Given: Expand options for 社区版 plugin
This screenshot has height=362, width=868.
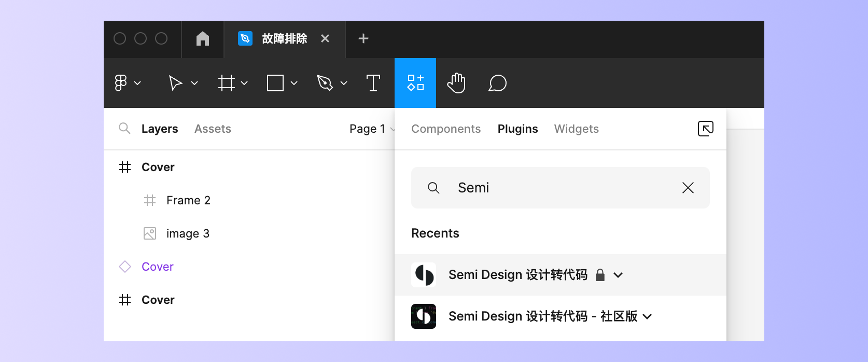Looking at the screenshot, I should pyautogui.click(x=647, y=316).
